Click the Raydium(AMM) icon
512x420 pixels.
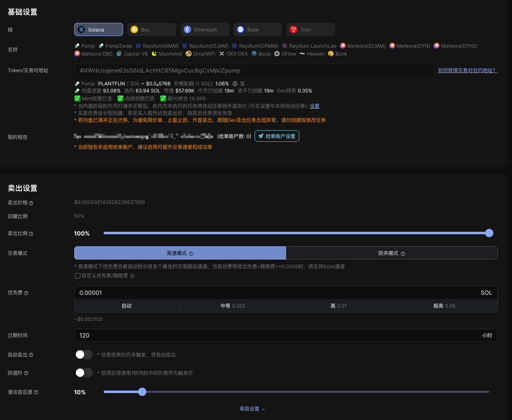pyautogui.click(x=138, y=46)
